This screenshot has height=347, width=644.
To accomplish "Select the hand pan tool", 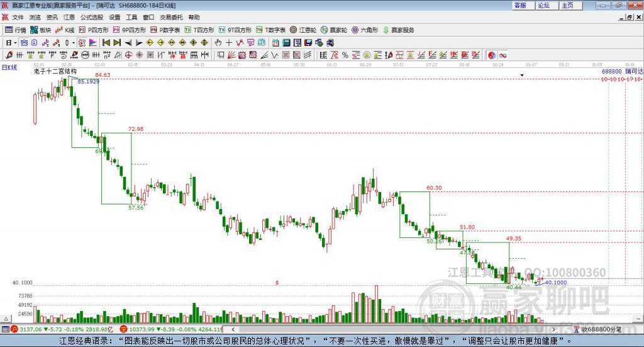I will coord(218,43).
